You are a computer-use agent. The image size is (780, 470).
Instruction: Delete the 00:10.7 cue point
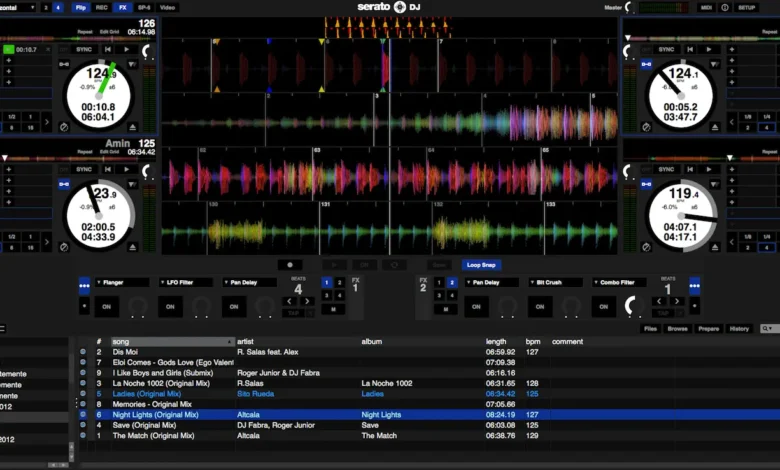click(48, 49)
